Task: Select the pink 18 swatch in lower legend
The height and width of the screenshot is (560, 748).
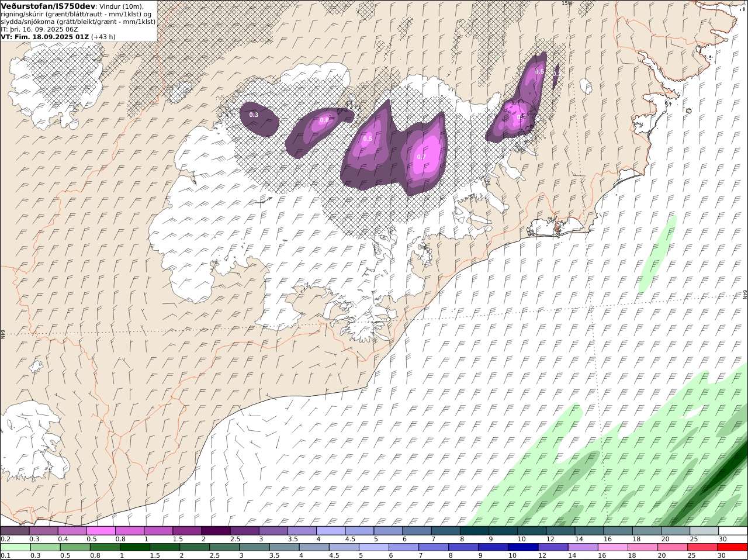Action: pos(642,547)
